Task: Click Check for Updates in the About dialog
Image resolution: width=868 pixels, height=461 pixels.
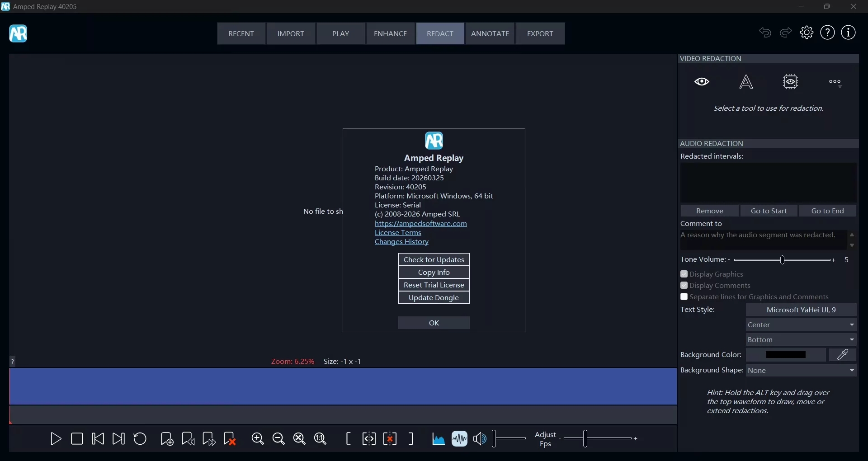Action: [434, 260]
